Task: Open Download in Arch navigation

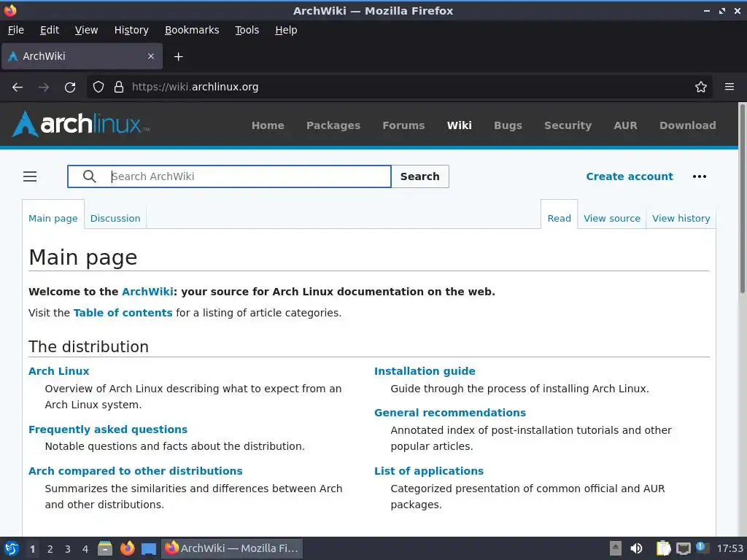Action: [687, 125]
